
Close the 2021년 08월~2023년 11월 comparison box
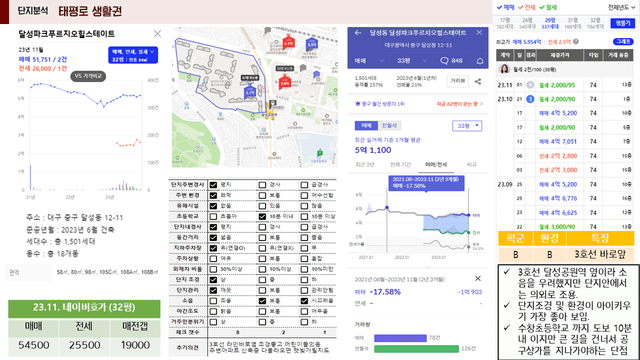[478, 278]
